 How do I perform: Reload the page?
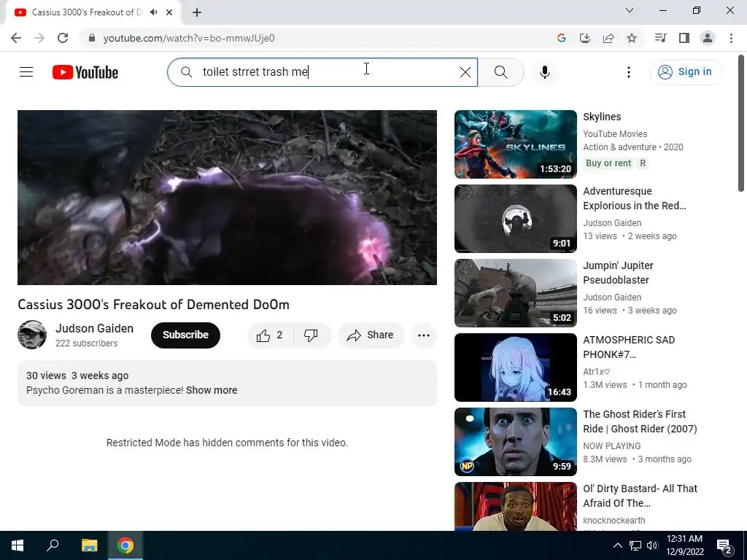63,38
